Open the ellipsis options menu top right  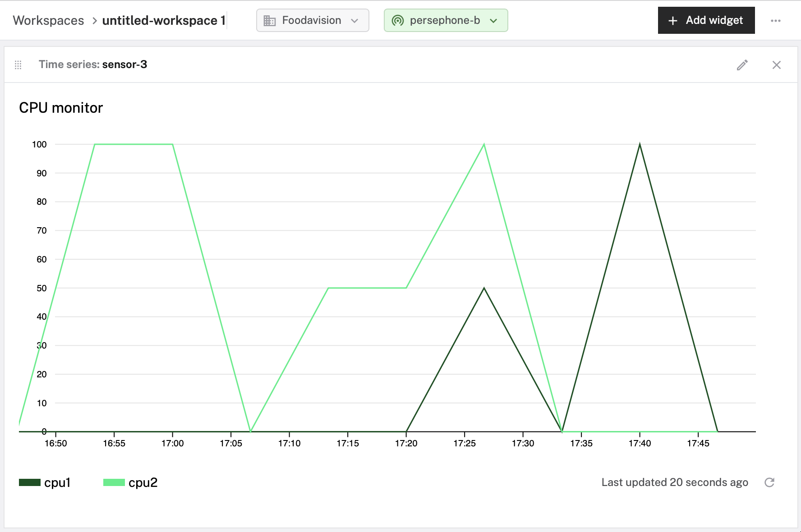(x=776, y=20)
